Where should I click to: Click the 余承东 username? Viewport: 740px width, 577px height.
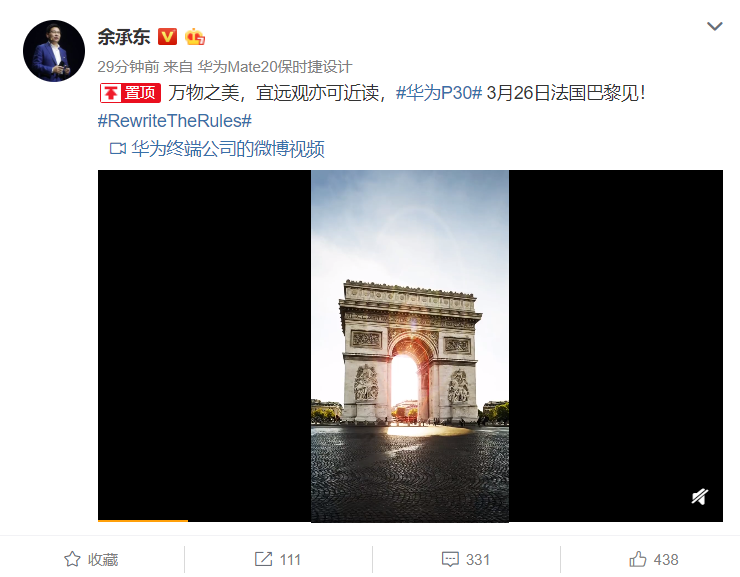pos(124,37)
